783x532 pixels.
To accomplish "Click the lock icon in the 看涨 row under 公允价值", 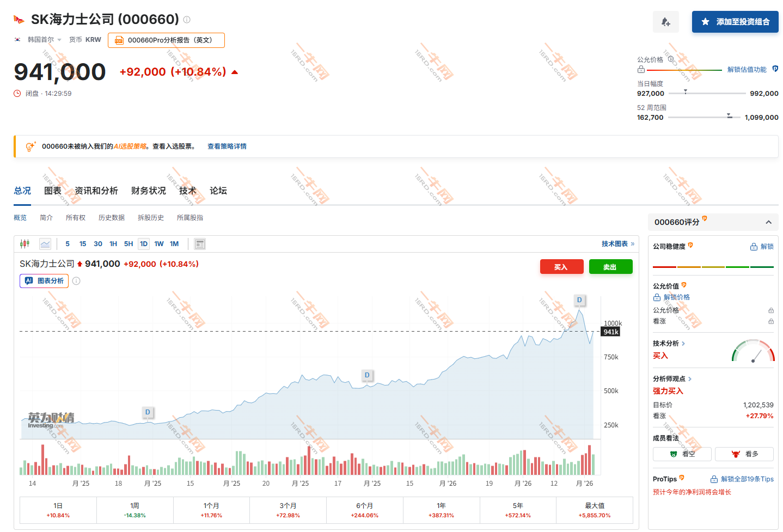I will click(771, 321).
